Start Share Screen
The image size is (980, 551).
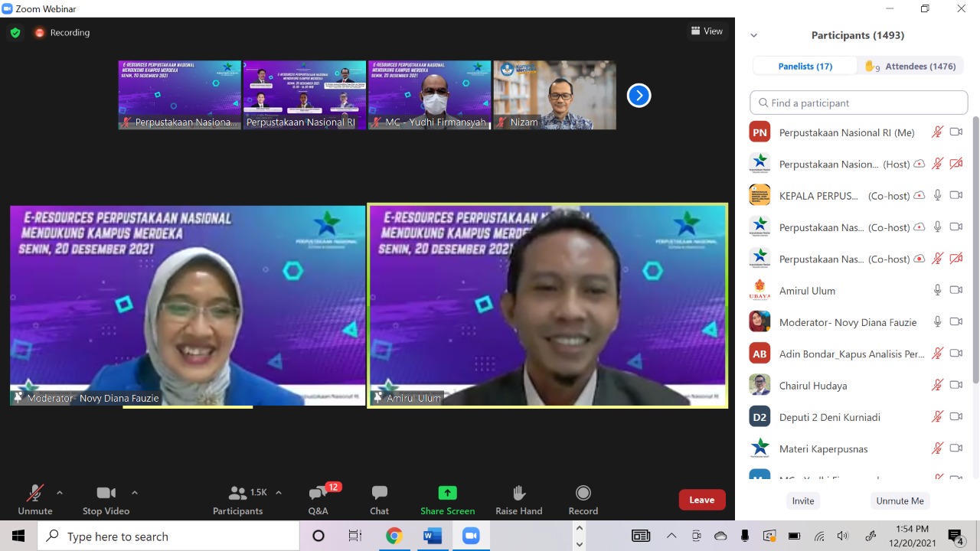(447, 500)
